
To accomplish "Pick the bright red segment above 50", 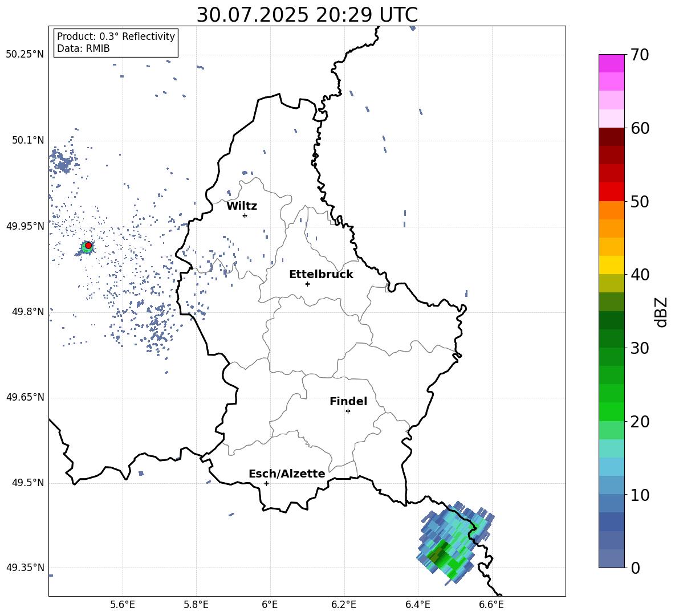I will pyautogui.click(x=612, y=192).
